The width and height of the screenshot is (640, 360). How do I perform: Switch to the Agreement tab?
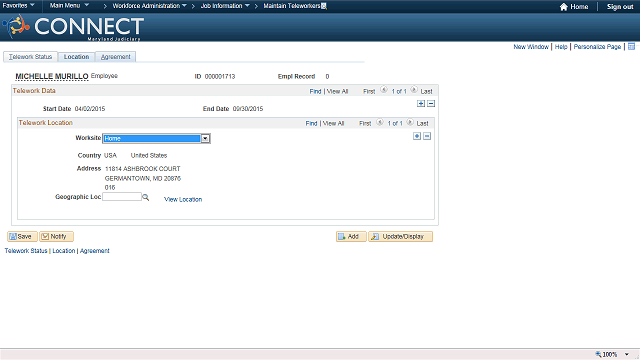pyautogui.click(x=116, y=57)
